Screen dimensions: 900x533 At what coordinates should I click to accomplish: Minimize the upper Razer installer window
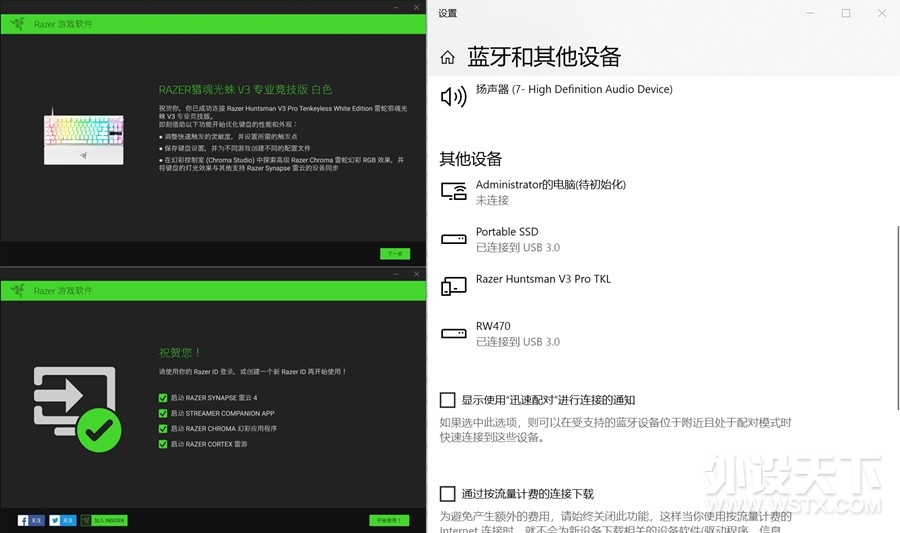pyautogui.click(x=396, y=7)
